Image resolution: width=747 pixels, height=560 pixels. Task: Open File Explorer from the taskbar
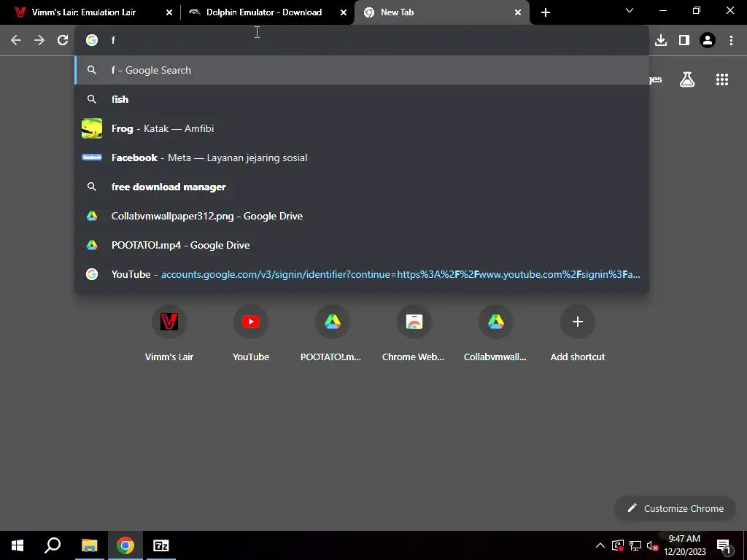click(89, 545)
